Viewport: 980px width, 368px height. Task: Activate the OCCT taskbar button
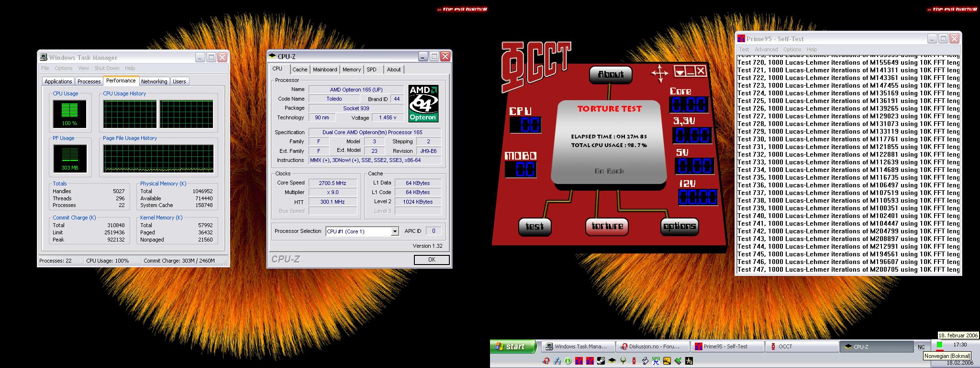(x=802, y=346)
